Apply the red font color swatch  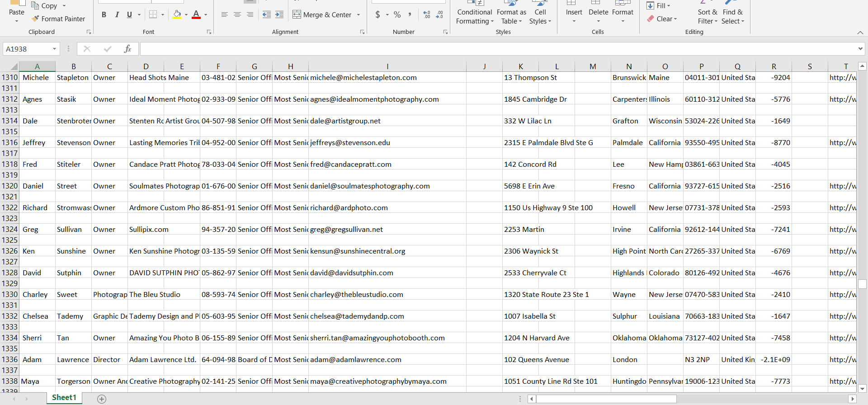[196, 15]
